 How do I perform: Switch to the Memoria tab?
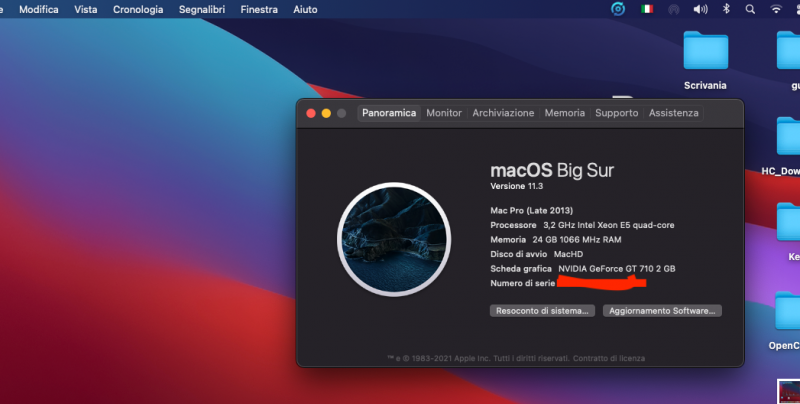point(564,113)
